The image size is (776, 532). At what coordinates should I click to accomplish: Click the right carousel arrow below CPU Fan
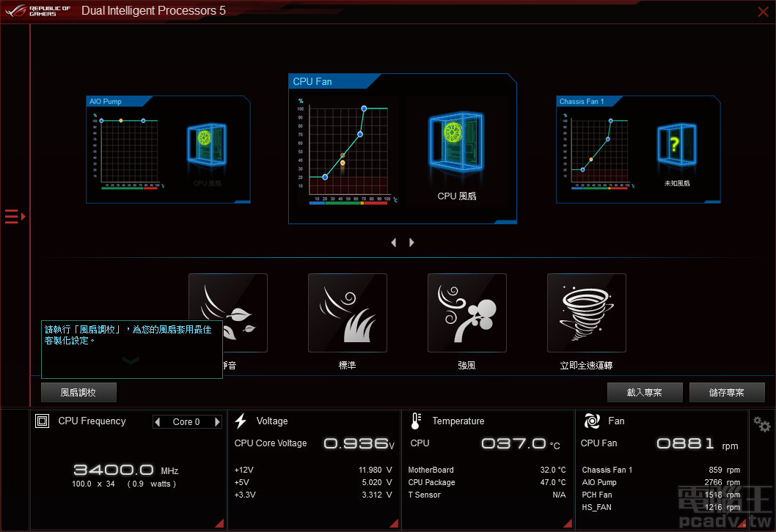point(411,242)
